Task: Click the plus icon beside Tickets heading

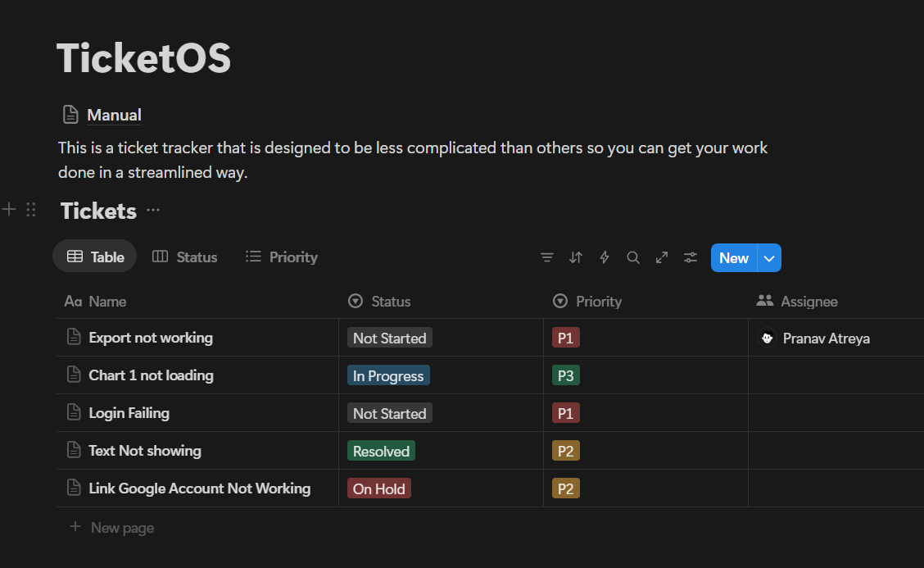Action: [x=9, y=209]
